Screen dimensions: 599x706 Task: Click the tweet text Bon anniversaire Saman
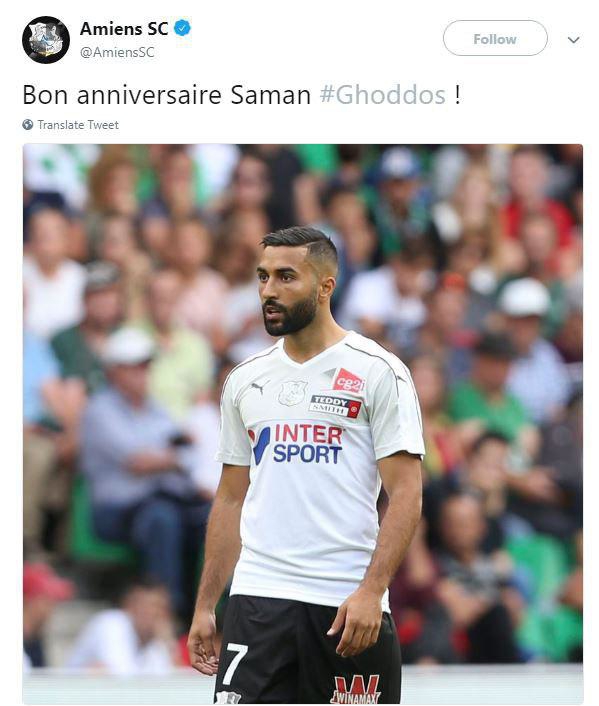[x=167, y=95]
